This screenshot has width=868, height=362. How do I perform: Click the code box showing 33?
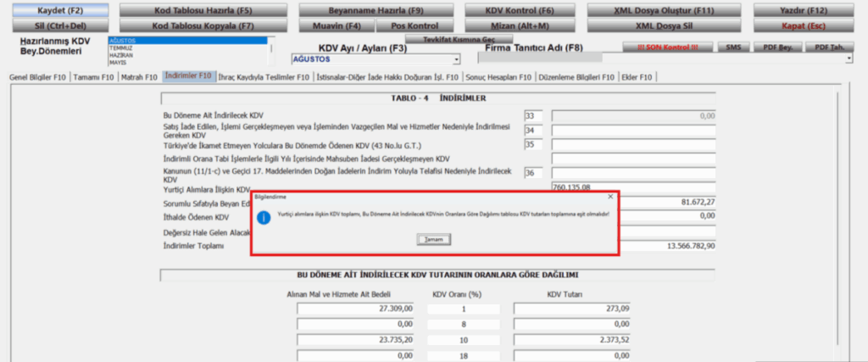533,116
